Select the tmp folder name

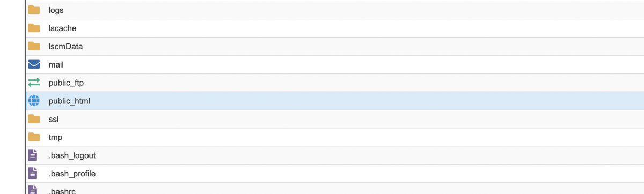tap(55, 138)
